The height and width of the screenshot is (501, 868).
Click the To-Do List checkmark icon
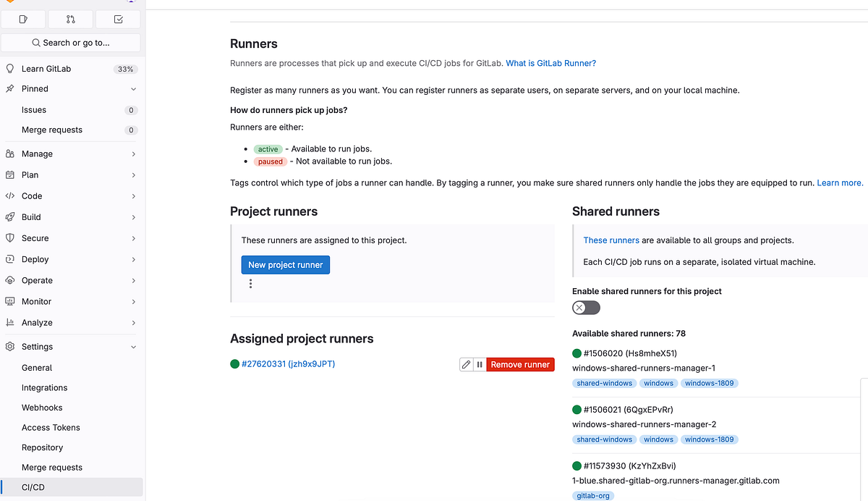pyautogui.click(x=118, y=19)
